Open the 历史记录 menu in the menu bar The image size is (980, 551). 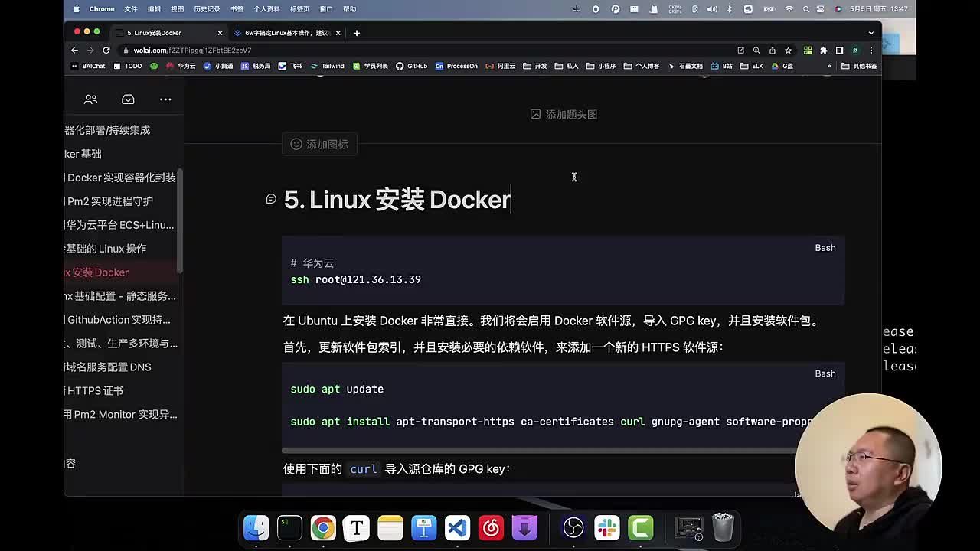(207, 9)
